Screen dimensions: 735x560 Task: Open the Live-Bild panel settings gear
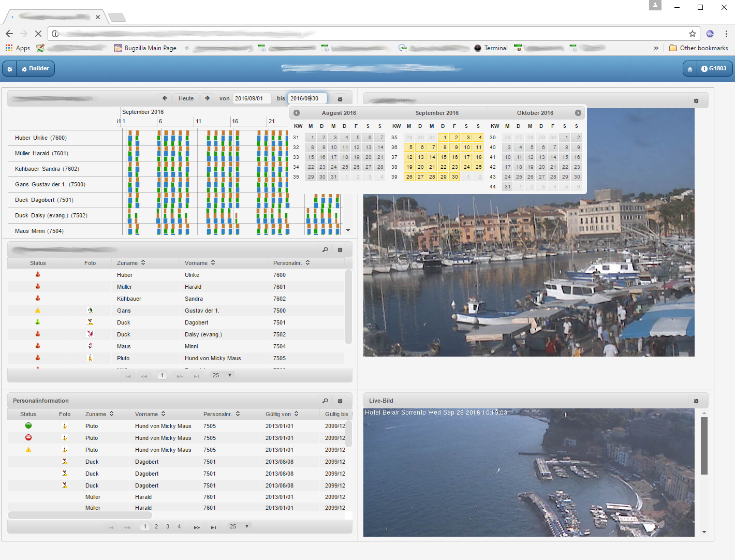(696, 401)
